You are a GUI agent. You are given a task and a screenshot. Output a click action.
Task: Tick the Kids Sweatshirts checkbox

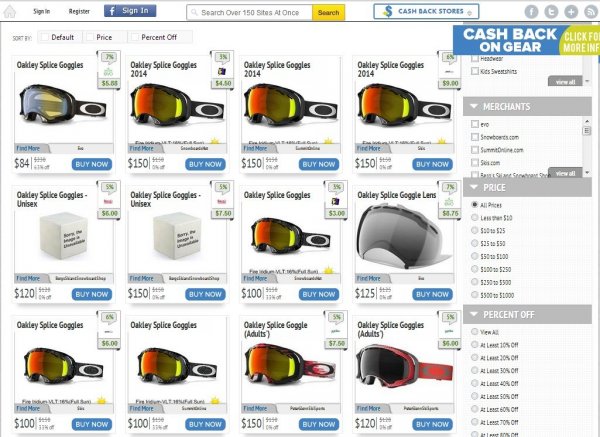point(474,72)
